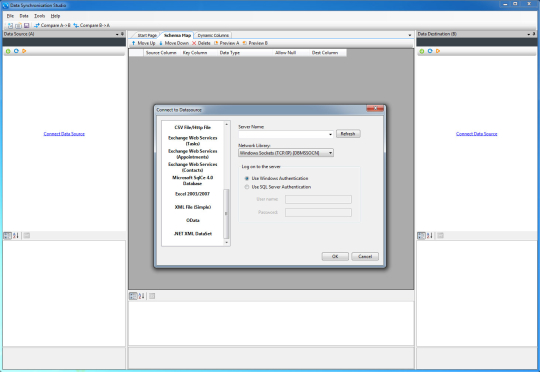
Task: Click the provider list scroll down arrow
Action: (x=226, y=242)
